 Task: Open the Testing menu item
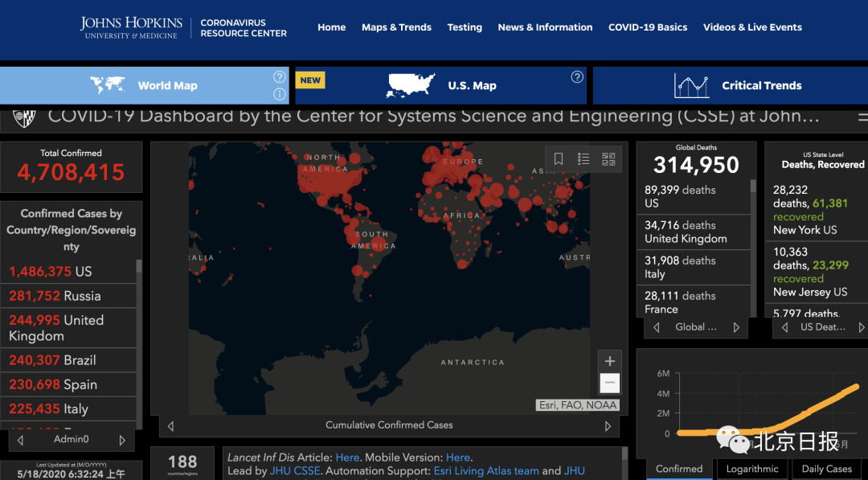465,27
